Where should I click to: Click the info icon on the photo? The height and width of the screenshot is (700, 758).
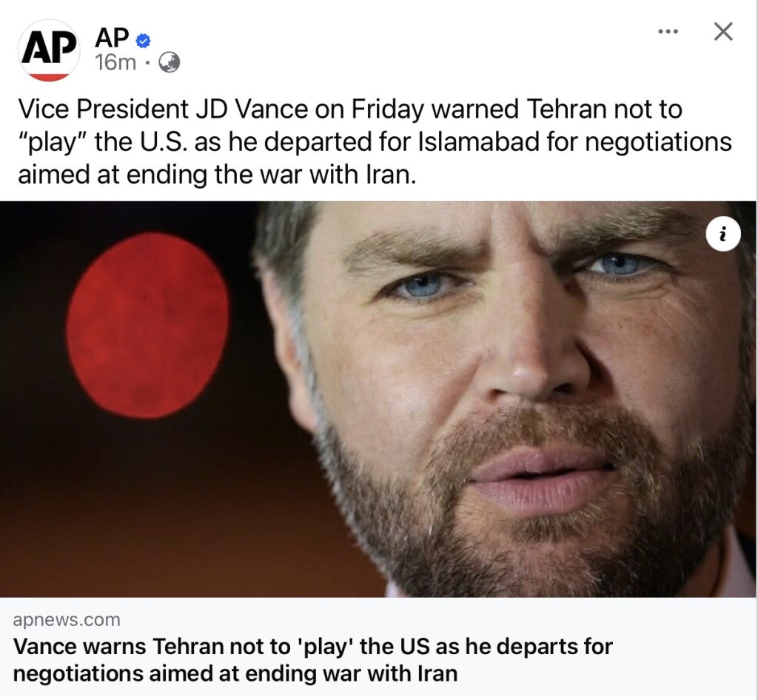point(722,235)
